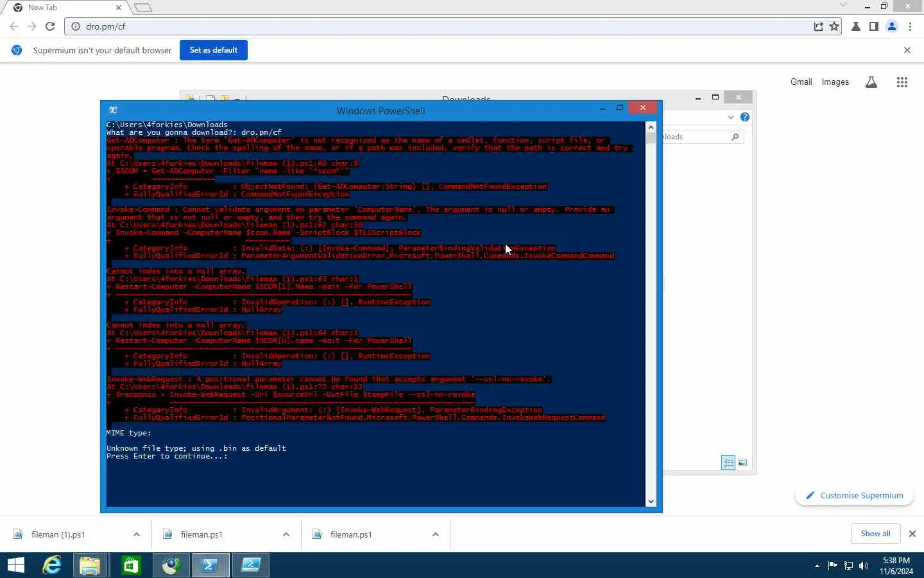Open a new browser tab

coord(143,8)
